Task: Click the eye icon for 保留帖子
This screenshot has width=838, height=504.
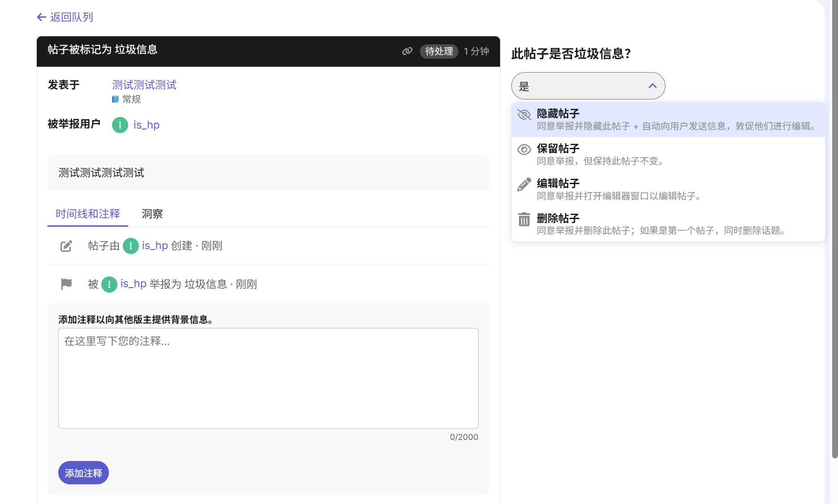Action: click(x=524, y=150)
